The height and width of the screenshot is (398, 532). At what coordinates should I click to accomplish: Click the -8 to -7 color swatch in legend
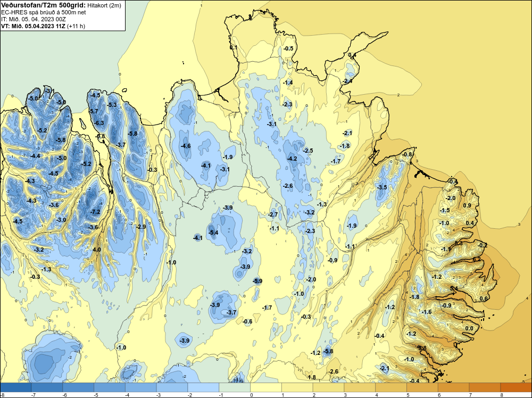click(15, 387)
